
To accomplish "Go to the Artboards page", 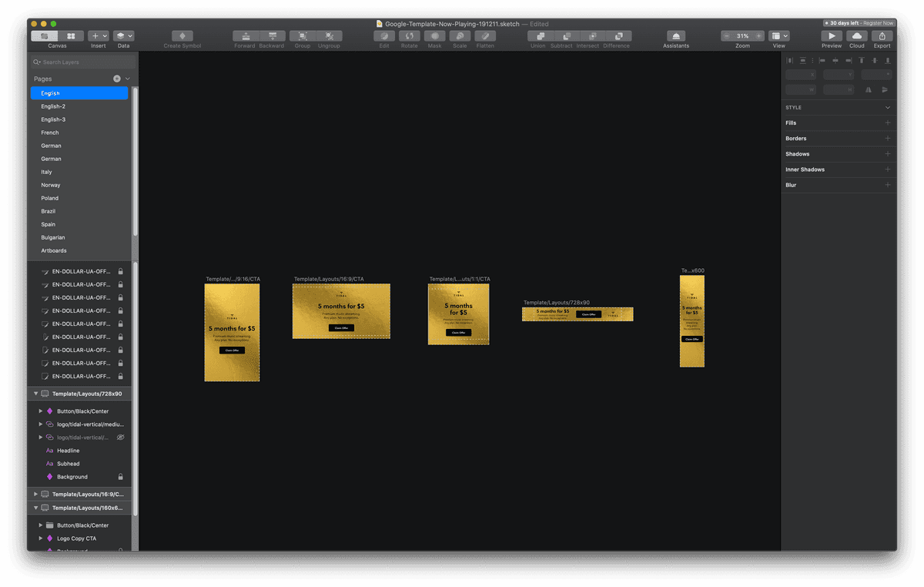I will 79,250.
